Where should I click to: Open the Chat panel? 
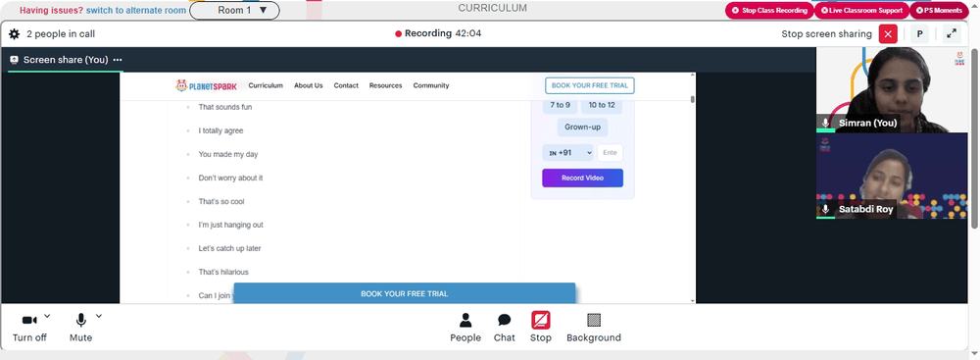point(505,328)
